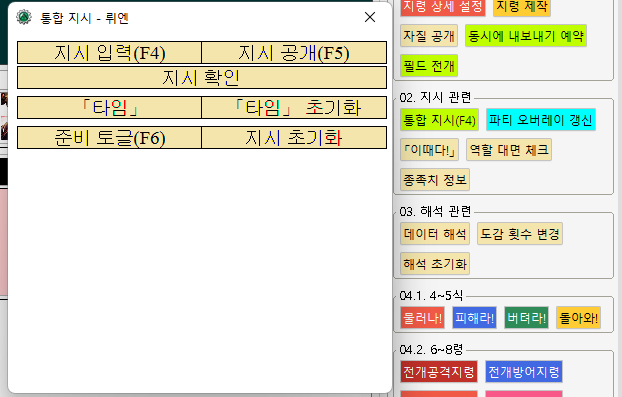The height and width of the screenshot is (397, 622).
Task: Open 지시 공개(F5) in the dialog
Action: pos(294,53)
